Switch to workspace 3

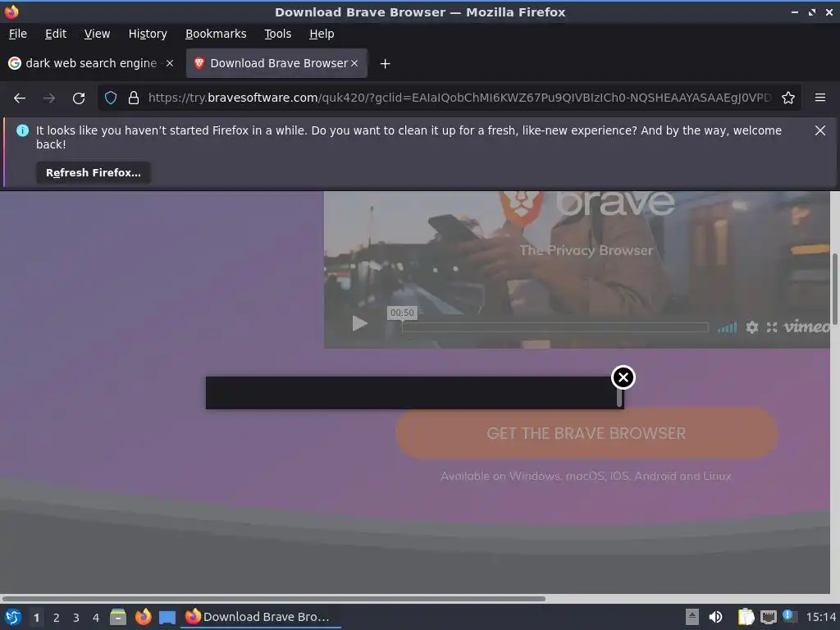point(76,618)
